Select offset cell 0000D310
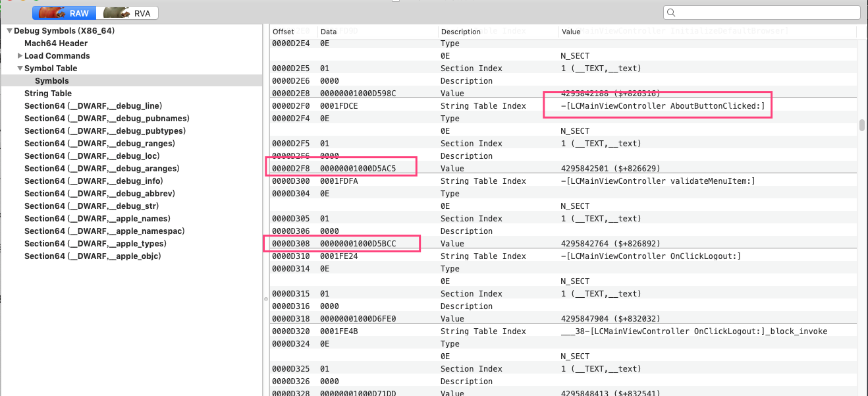This screenshot has height=396, width=868. (290, 256)
